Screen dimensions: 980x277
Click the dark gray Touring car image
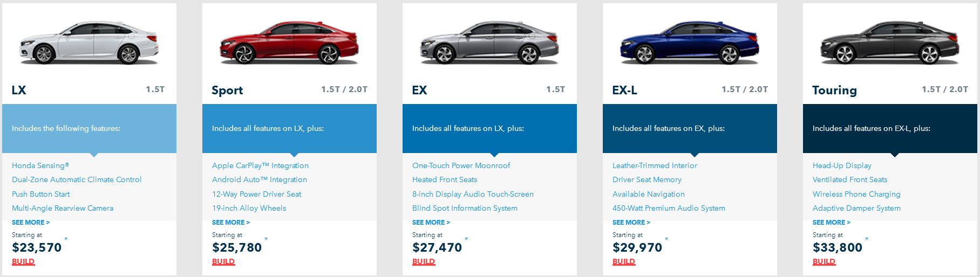tap(890, 43)
